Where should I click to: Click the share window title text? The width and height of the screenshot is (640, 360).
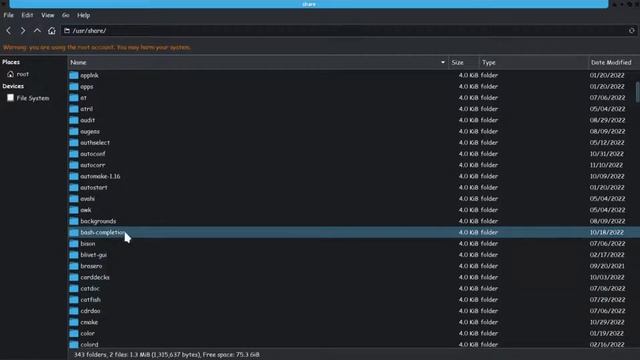(309, 4)
